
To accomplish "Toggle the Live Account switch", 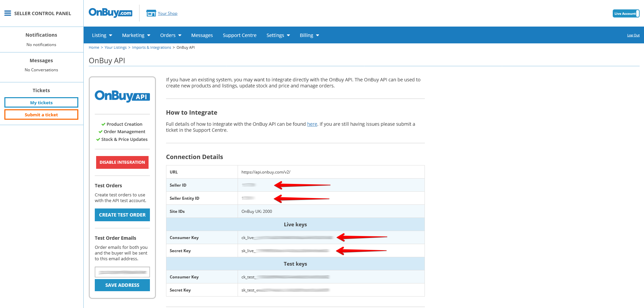I will click(626, 13).
